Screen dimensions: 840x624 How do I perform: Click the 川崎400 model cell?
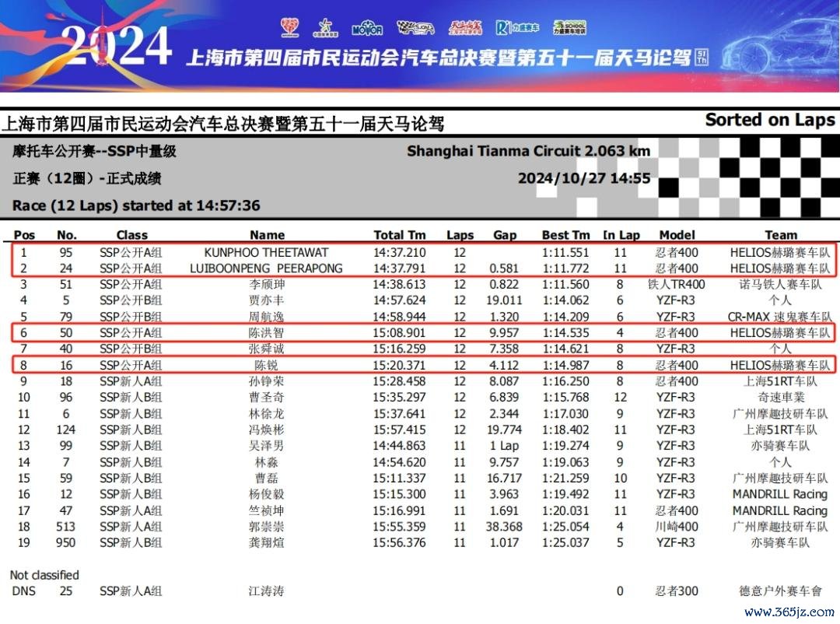pos(677,527)
